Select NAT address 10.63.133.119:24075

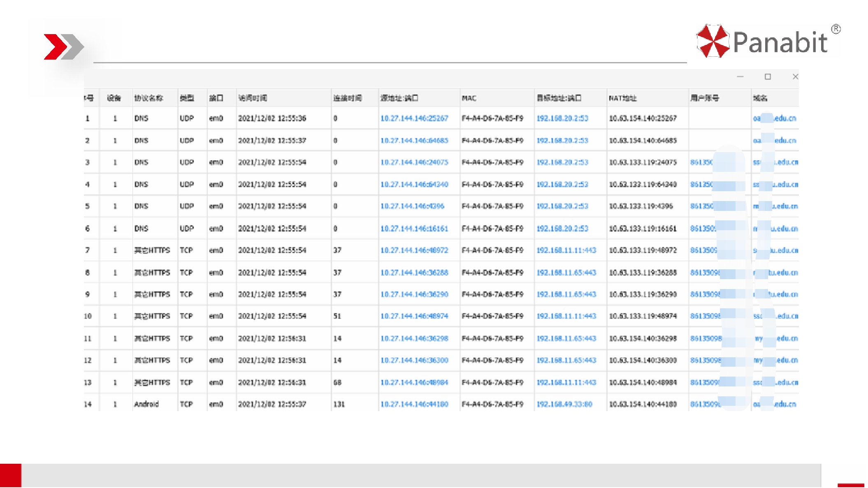point(643,162)
